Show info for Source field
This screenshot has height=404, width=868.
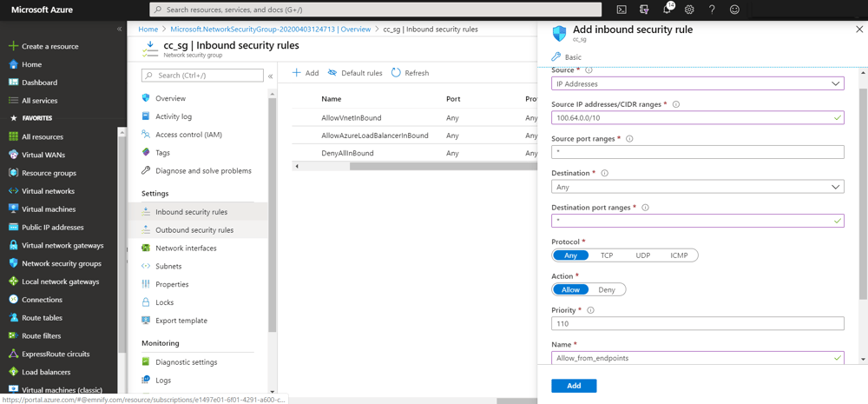click(x=589, y=70)
